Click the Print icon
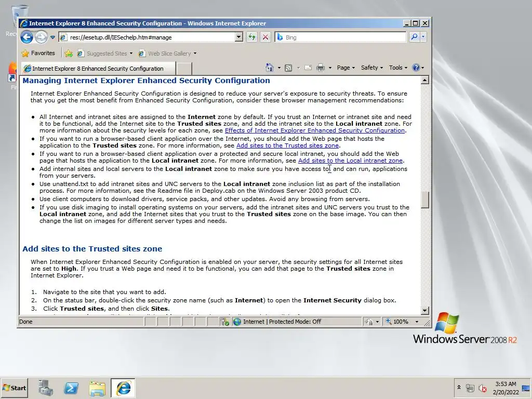Screen dimensions: 532x399 pos(320,68)
